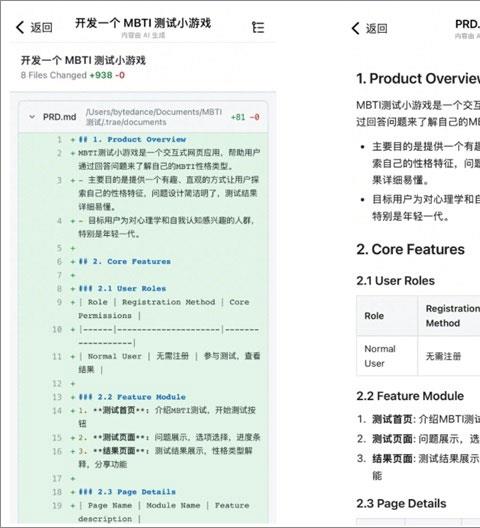The width and height of the screenshot is (480, 528).
Task: Click diff line 1 'Product Overview' heading
Action: (132, 139)
